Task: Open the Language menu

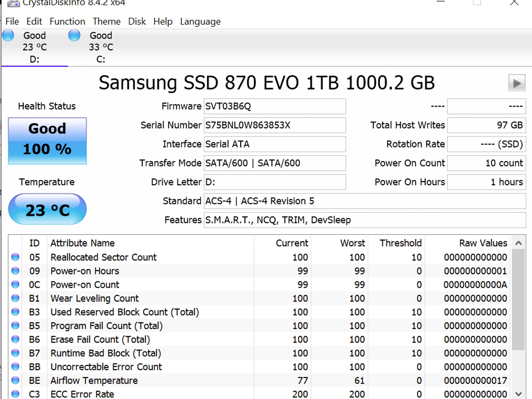Action: pyautogui.click(x=200, y=21)
